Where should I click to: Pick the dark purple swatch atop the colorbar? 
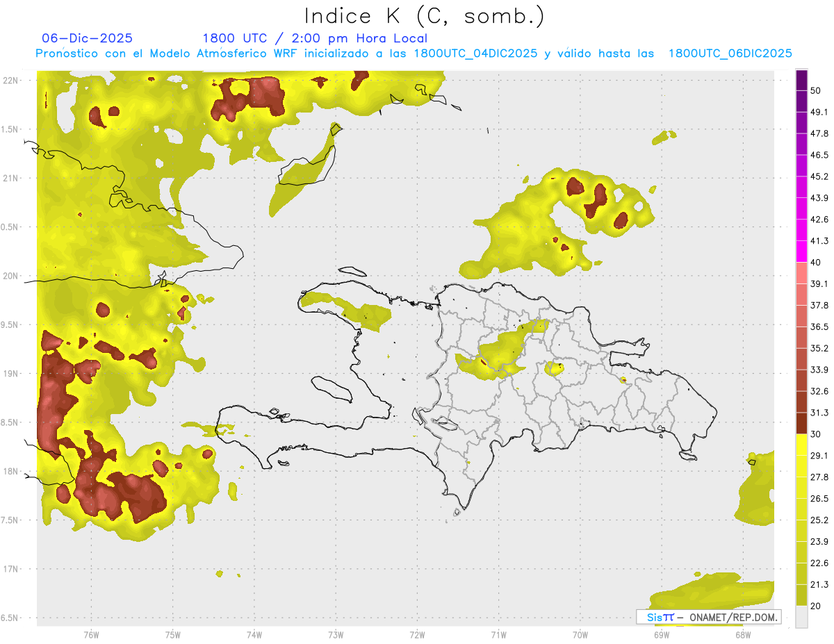801,80
